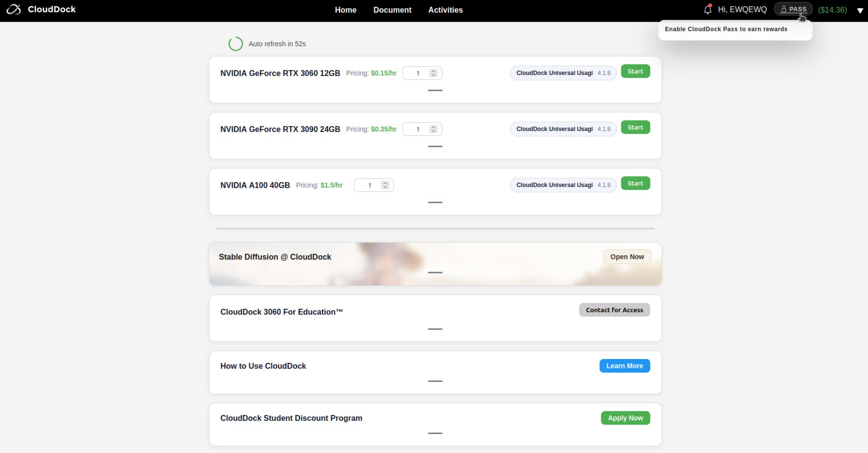
Task: Start the NVIDIA A100 40GB instance
Action: click(x=635, y=184)
